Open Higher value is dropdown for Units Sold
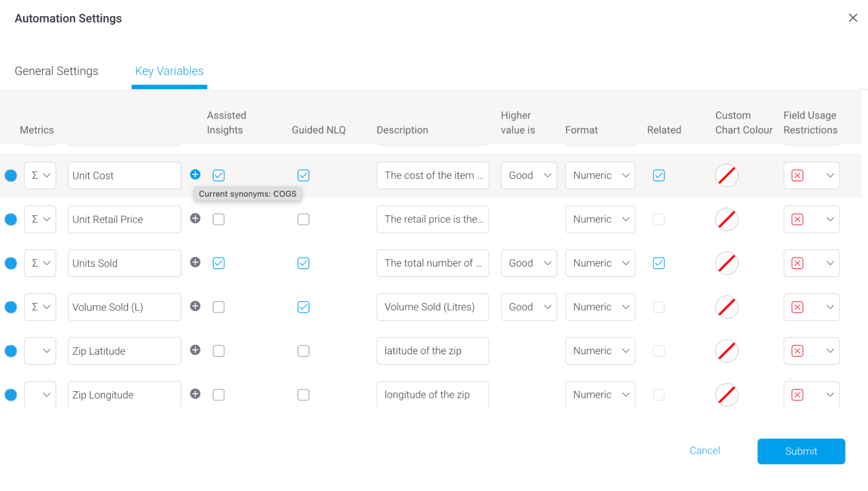Image resolution: width=868 pixels, height=491 pixels. [529, 263]
